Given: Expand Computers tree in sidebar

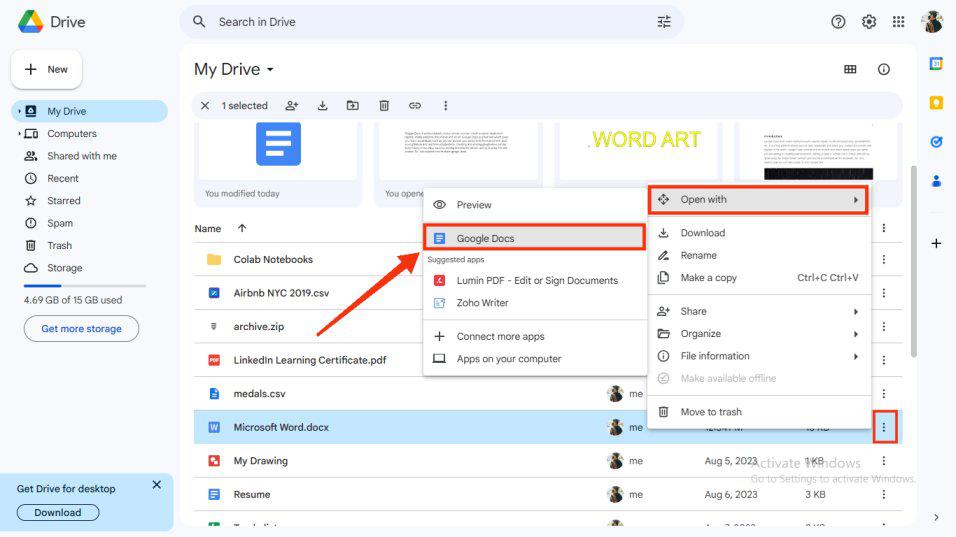Looking at the screenshot, I should (x=19, y=133).
